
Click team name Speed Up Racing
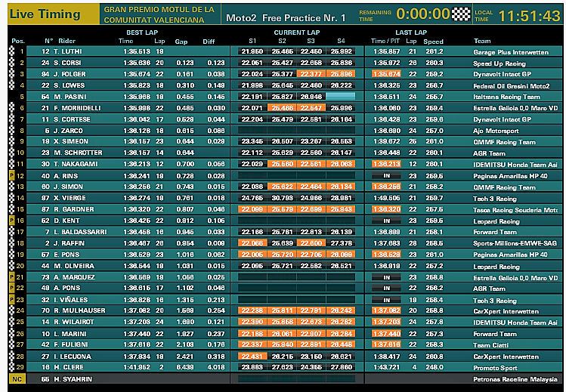coord(500,63)
